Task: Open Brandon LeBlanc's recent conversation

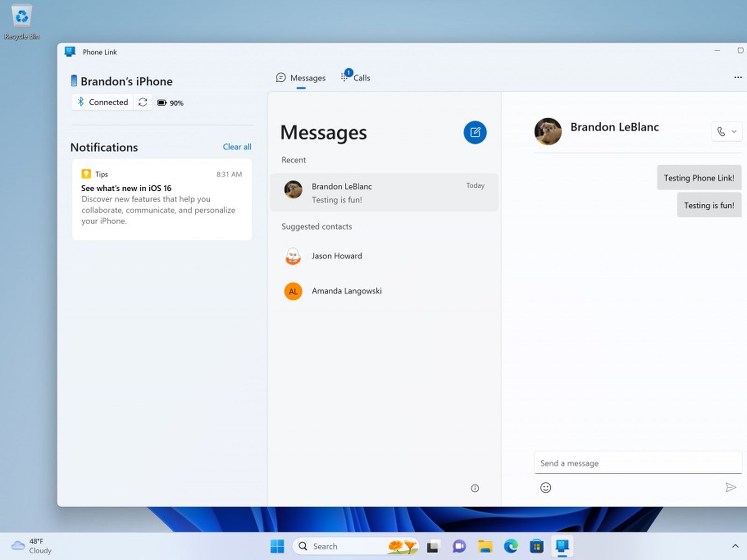Action: pyautogui.click(x=384, y=193)
